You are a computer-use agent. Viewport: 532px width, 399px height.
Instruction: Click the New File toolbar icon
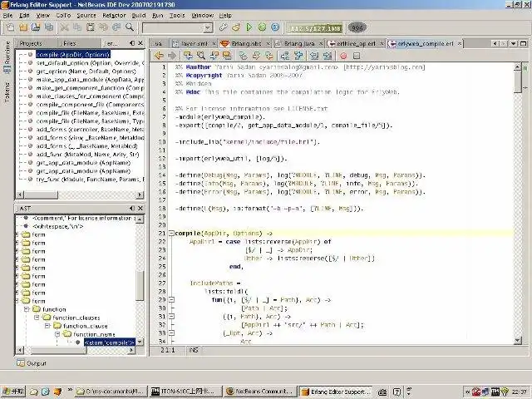(10, 27)
